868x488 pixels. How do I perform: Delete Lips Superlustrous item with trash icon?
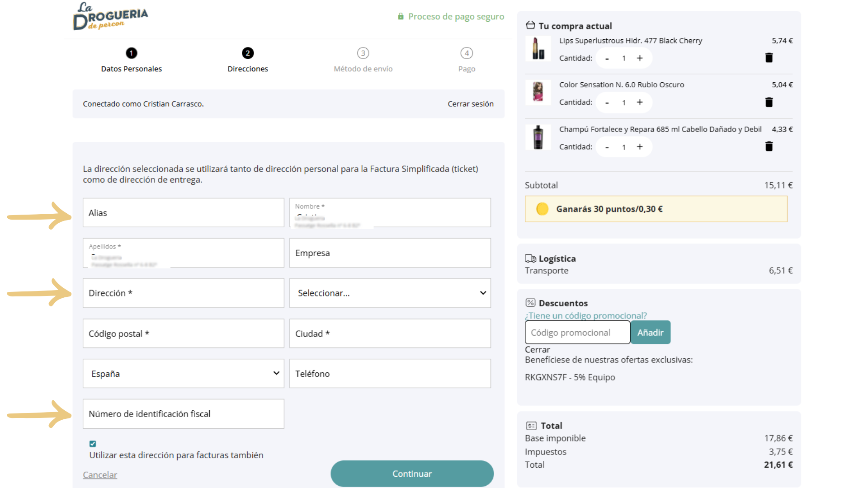[x=769, y=58]
